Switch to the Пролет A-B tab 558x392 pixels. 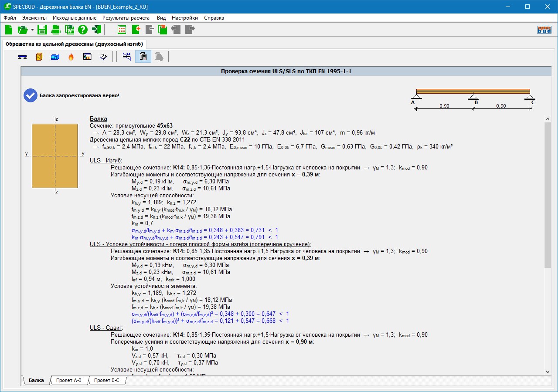69,380
